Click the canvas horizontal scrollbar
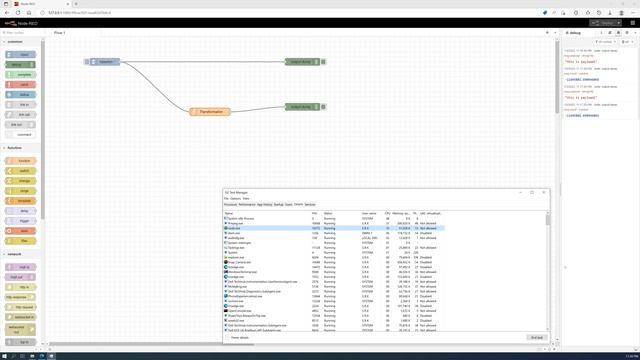 pos(151,344)
